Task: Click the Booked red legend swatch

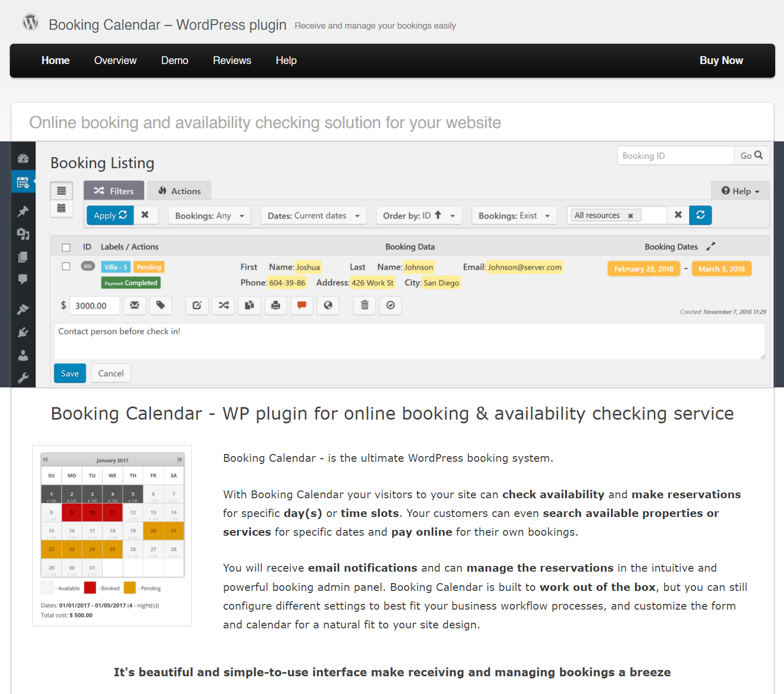Action: tap(90, 587)
